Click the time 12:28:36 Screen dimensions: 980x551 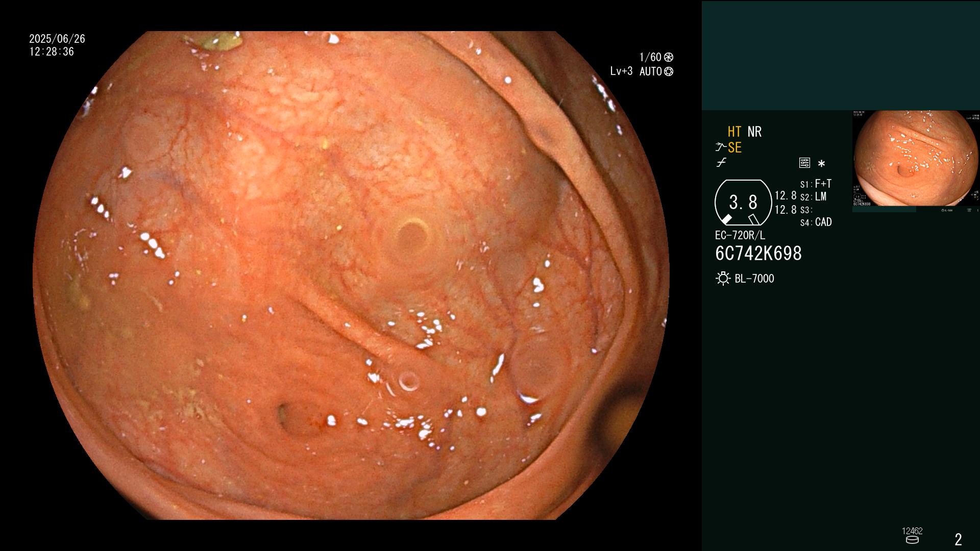(x=52, y=52)
